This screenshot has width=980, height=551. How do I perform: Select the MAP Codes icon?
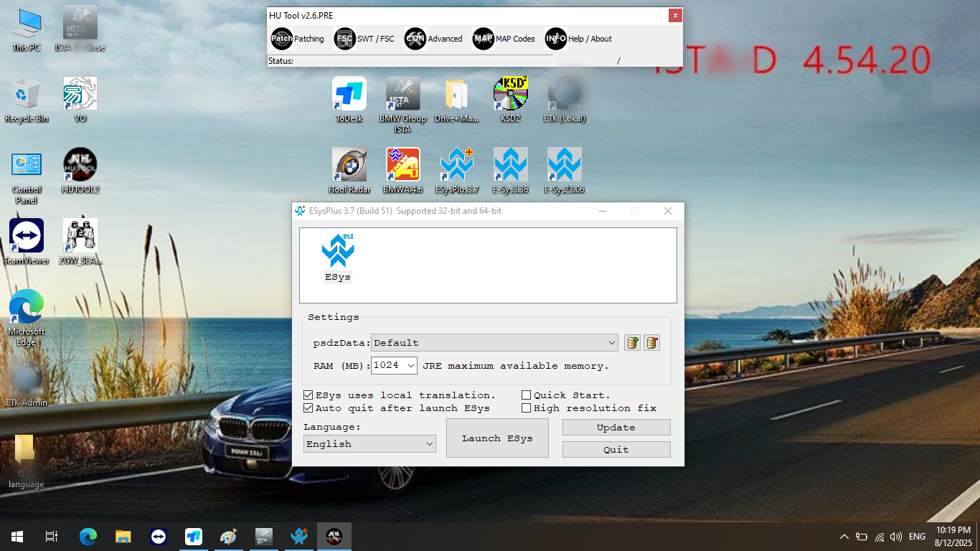(x=483, y=39)
